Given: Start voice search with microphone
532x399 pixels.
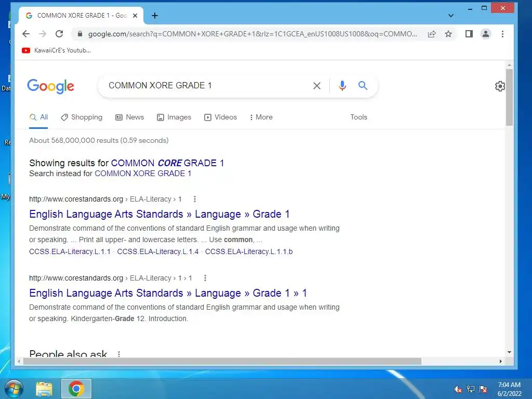Looking at the screenshot, I should click(342, 86).
